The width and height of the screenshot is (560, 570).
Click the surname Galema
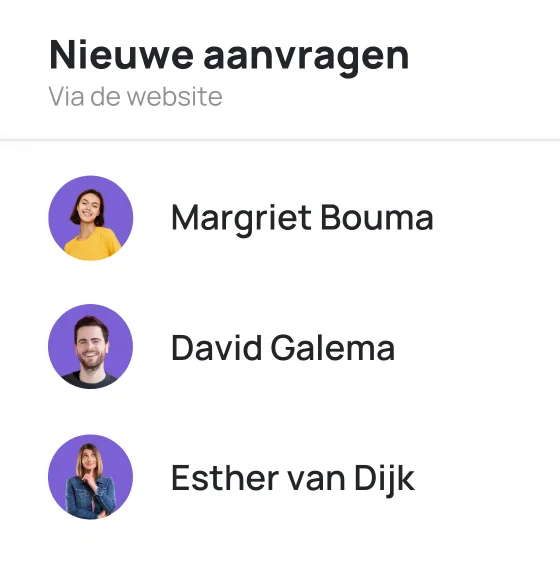pos(333,348)
